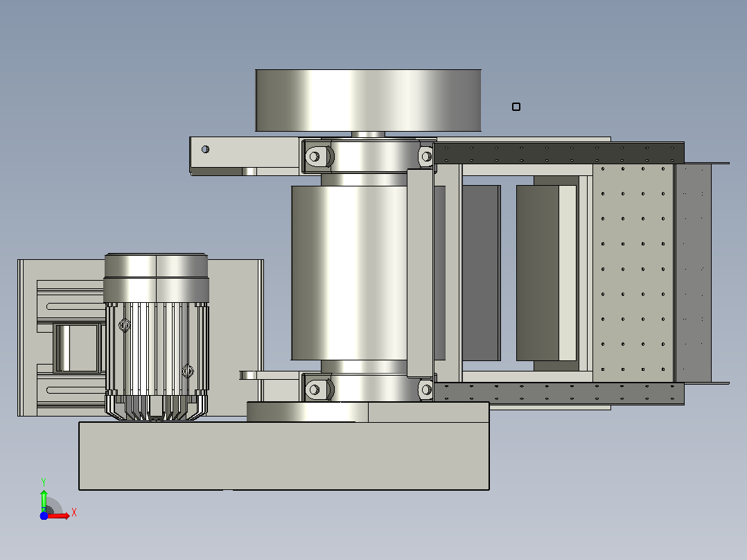Select the large rectangular base plate
Screen dimensions: 747x560
tap(284, 455)
